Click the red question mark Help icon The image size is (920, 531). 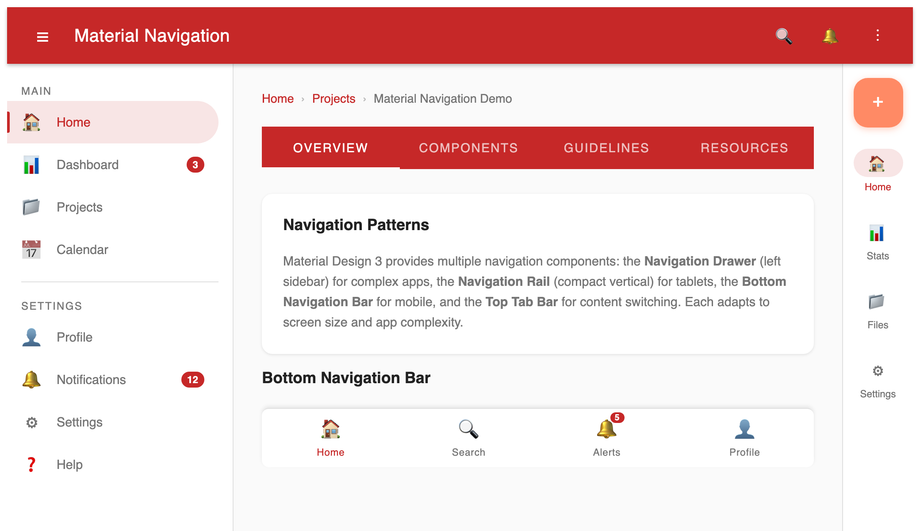[31, 465]
